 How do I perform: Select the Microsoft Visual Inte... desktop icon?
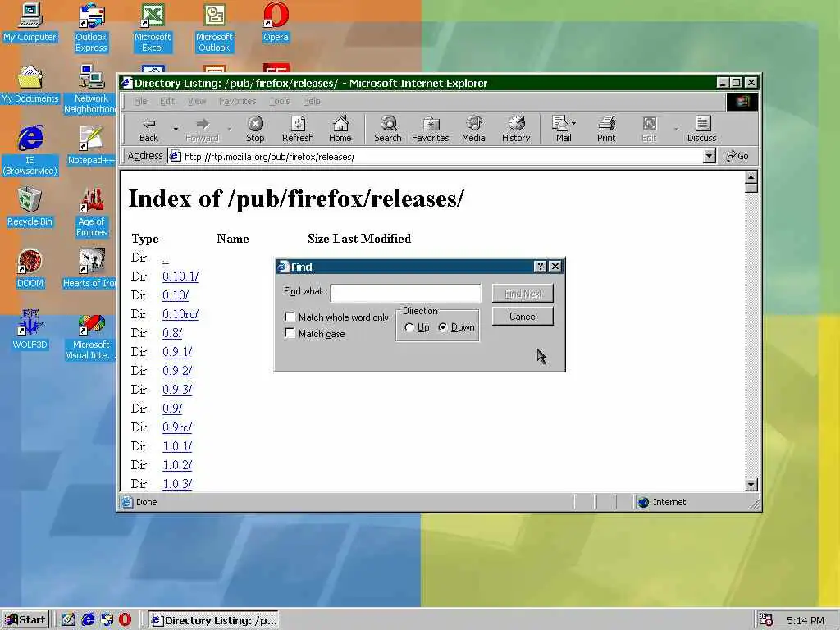[91, 336]
